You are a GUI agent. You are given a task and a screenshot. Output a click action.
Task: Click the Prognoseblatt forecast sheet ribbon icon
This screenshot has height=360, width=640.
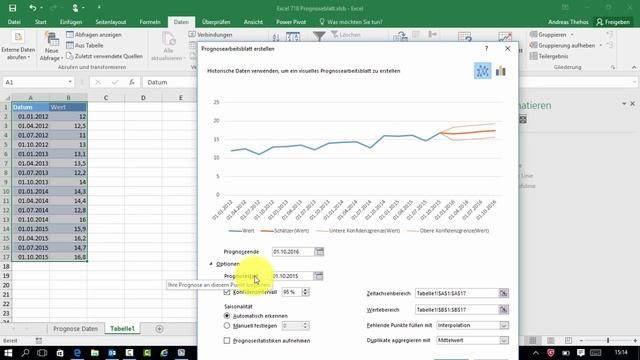(505, 37)
